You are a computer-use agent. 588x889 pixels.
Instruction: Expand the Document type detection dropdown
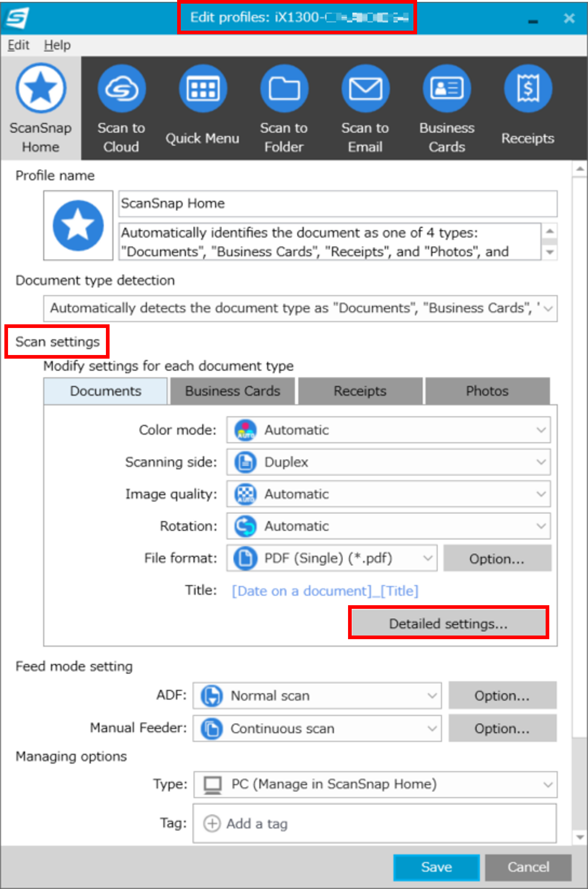300,309
